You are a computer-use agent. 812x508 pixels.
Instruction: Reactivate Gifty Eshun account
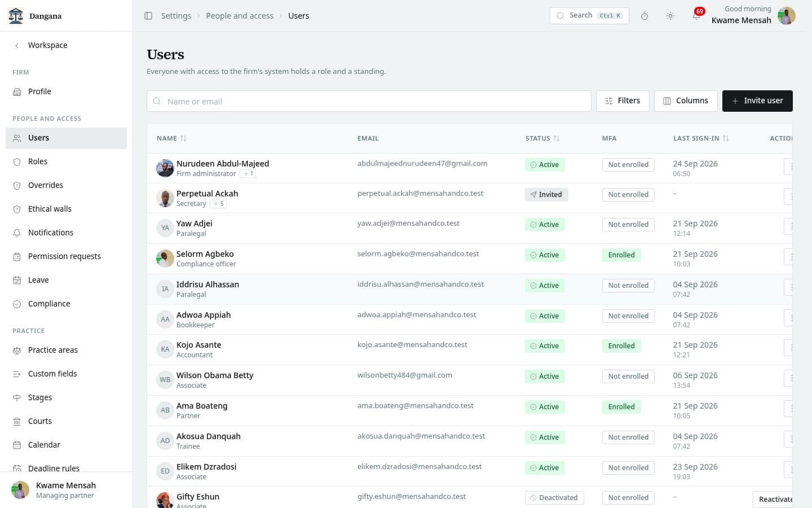coord(773,500)
